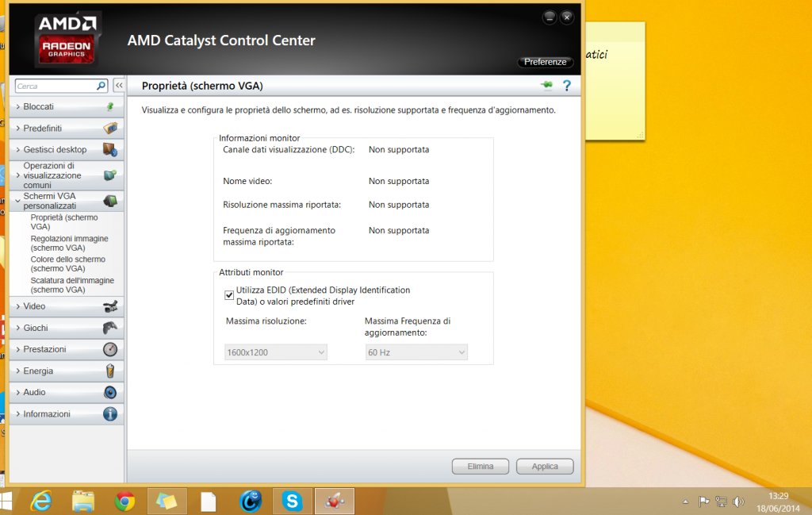This screenshot has width=812, height=515.
Task: Expand the Energia section chevron
Action: click(18, 371)
